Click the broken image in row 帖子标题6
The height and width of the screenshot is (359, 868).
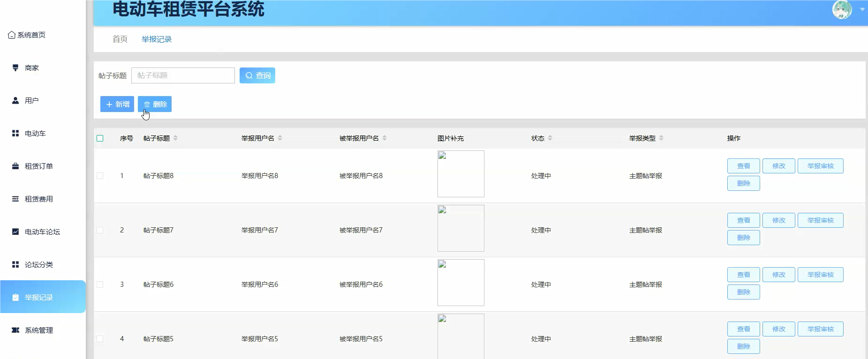pyautogui.click(x=461, y=283)
